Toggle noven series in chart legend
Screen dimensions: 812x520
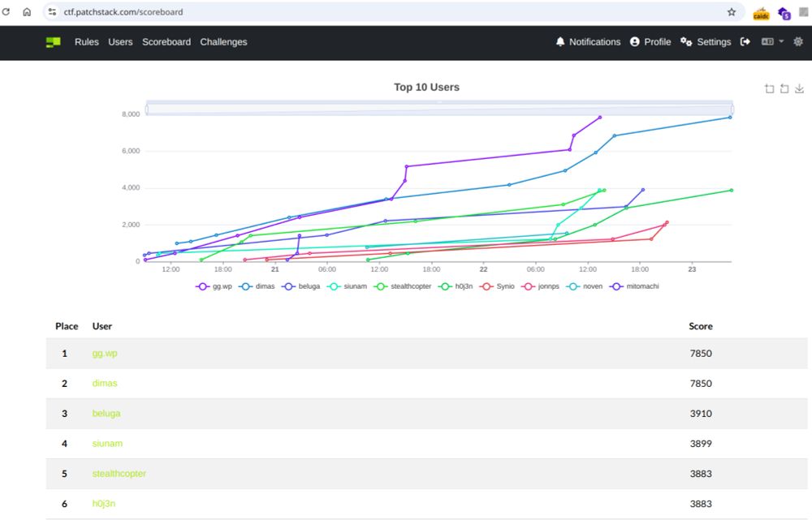(x=584, y=286)
